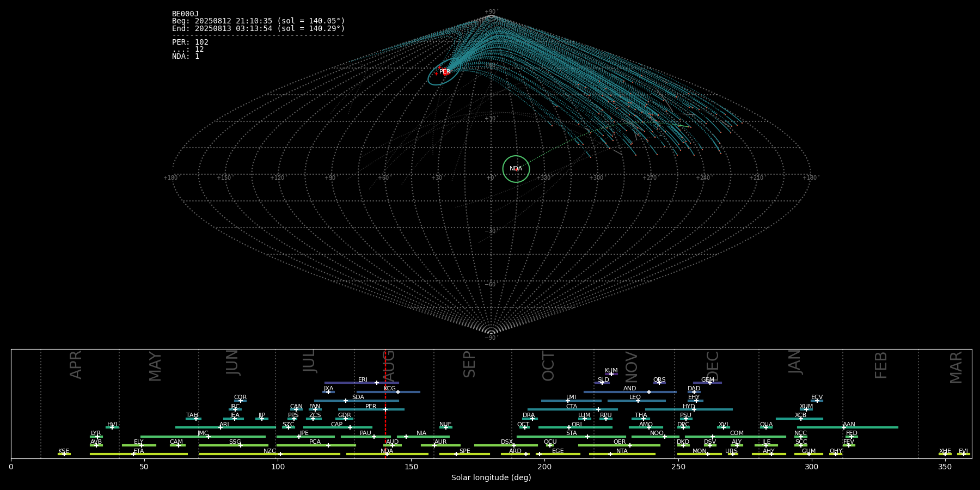Screen dimensions: 980x490
Task: Click the OER shower label
Action: pos(620,442)
